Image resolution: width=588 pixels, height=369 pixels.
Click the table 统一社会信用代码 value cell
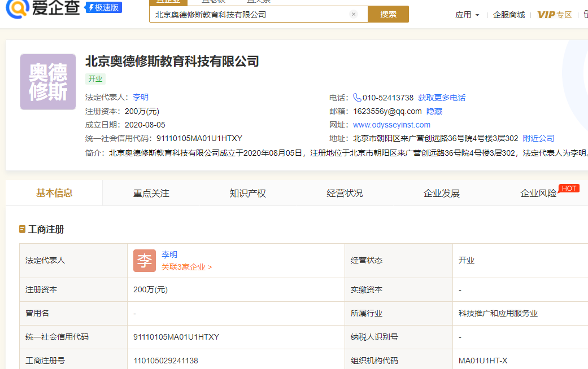click(236, 337)
